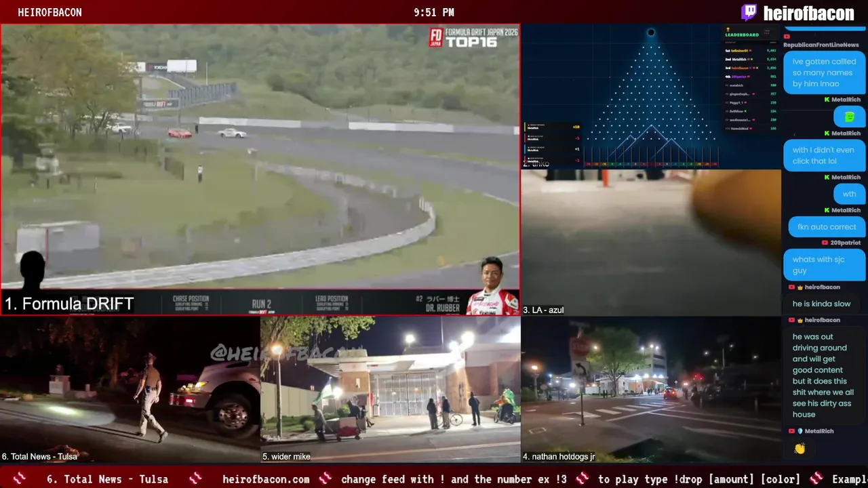Click the "ive gotten called so many names" message

click(x=824, y=73)
